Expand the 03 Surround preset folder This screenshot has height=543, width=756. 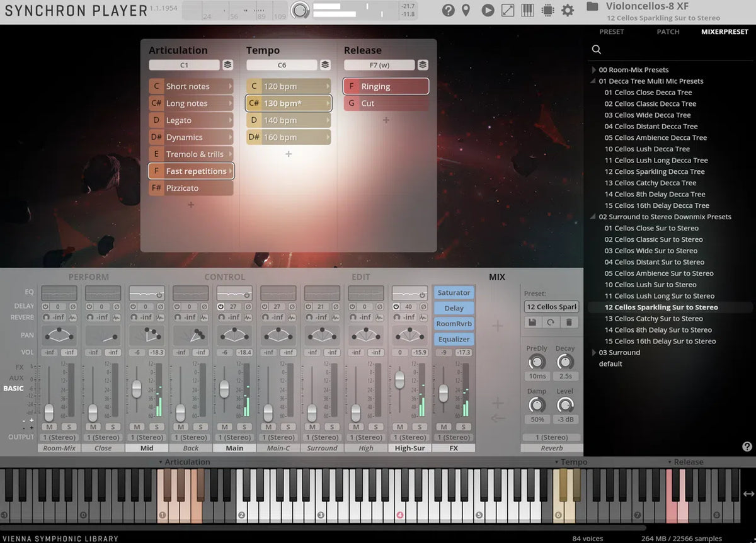tap(593, 353)
